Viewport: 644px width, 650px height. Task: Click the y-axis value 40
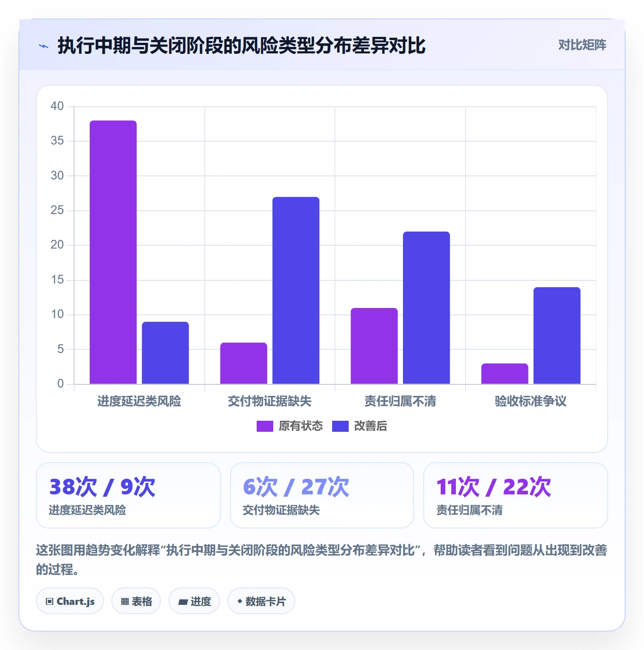57,106
